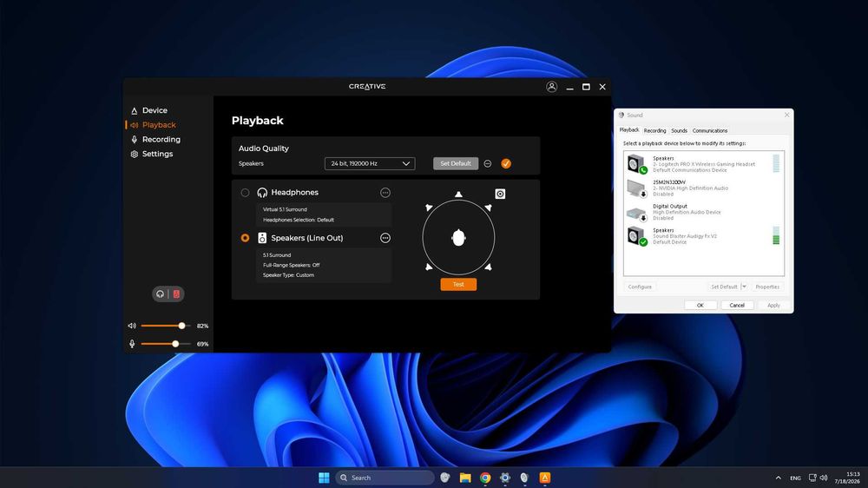
Task: Toggle the headphone/speaker output switch
Action: click(x=168, y=294)
